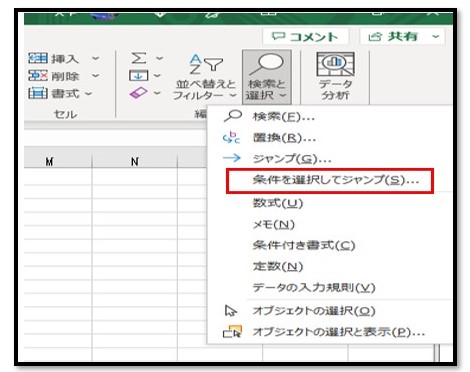Expand the 共有 dropdown arrow

pyautogui.click(x=436, y=36)
